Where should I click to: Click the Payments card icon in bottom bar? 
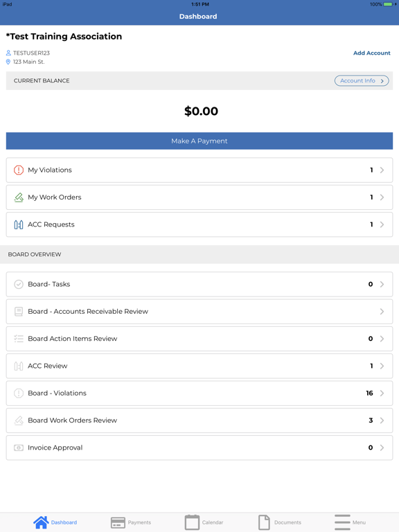[x=118, y=522]
